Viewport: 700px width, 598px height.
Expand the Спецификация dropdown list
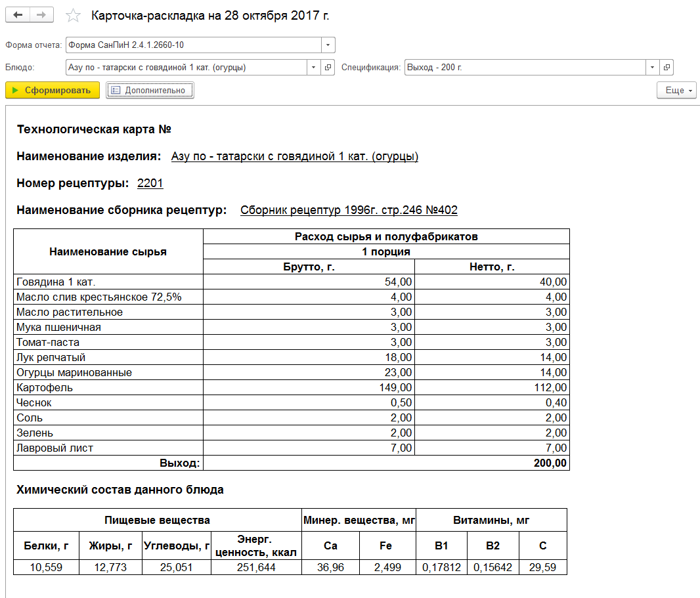652,68
